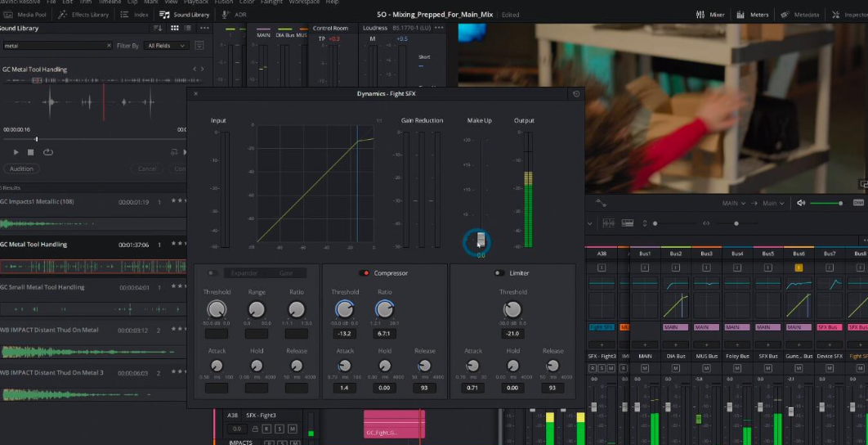868x445 pixels.
Task: Select the Expander mode tab
Action: (x=244, y=273)
